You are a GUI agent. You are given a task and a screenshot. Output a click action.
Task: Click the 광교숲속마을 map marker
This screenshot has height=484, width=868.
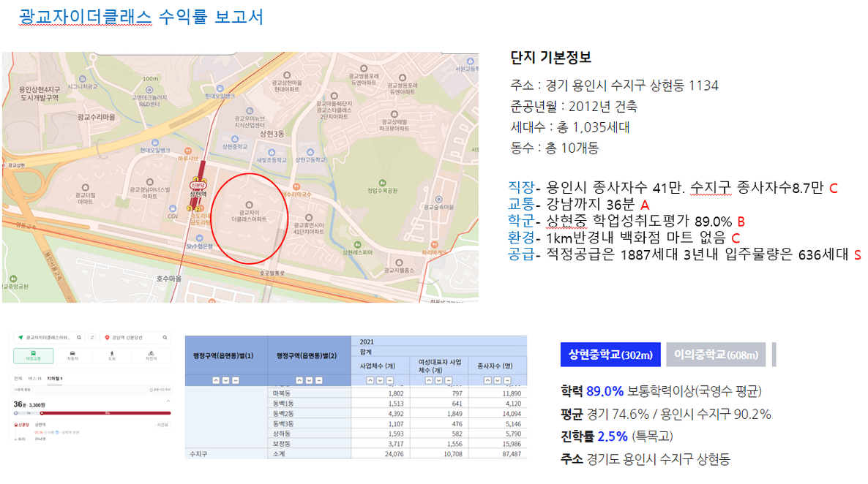coord(438,200)
